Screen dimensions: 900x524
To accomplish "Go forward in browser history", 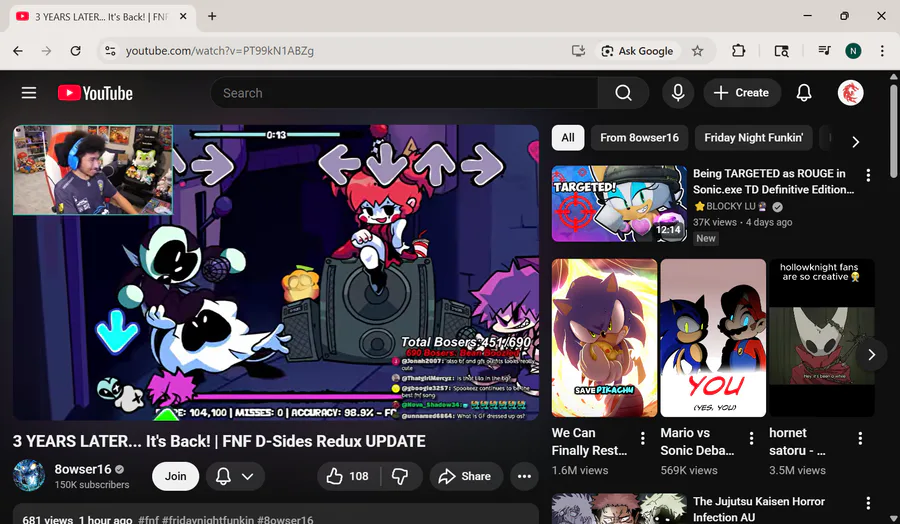I will [46, 51].
